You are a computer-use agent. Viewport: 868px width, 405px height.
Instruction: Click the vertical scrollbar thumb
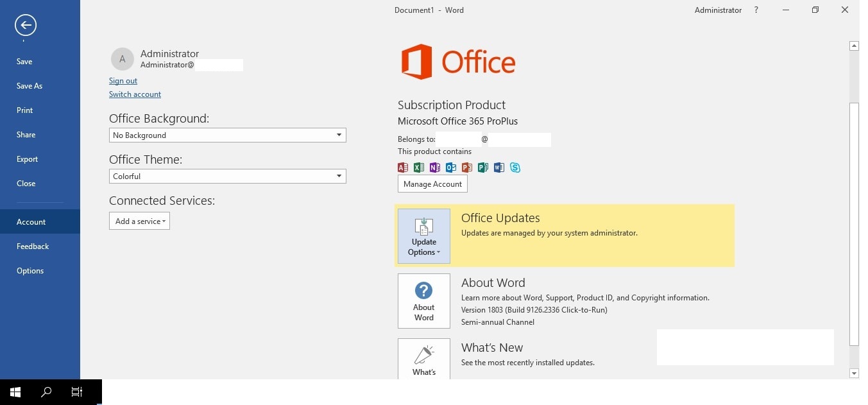pos(854,223)
